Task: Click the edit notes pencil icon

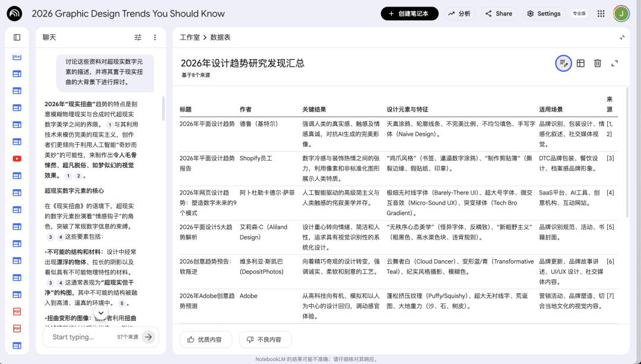Action: pyautogui.click(x=563, y=63)
